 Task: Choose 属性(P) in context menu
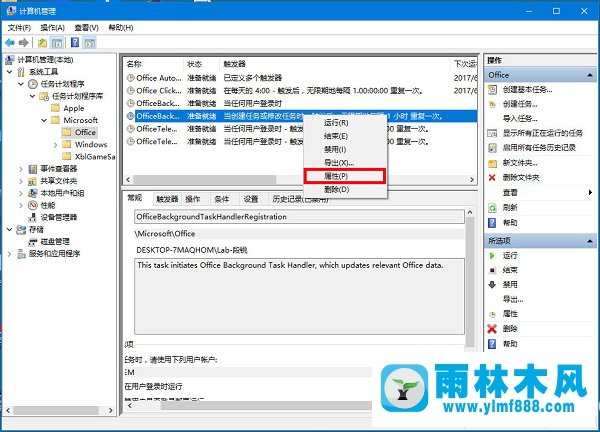coord(345,176)
